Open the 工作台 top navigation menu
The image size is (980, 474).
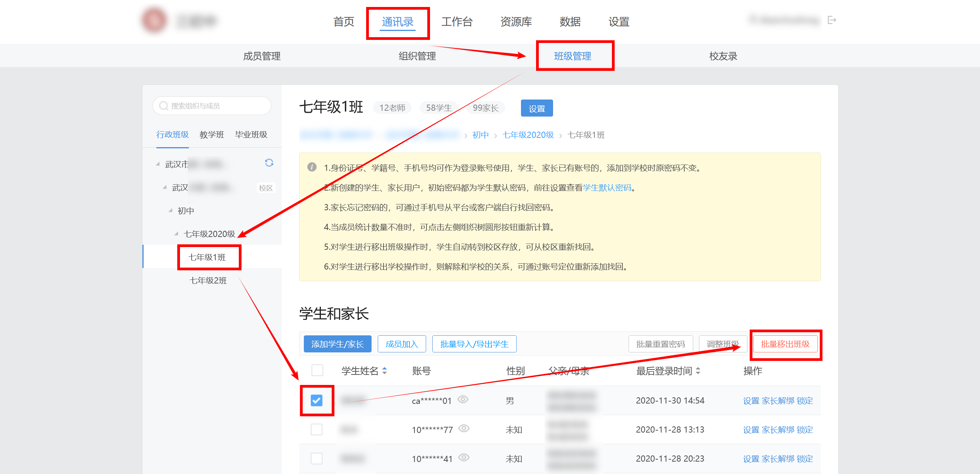[457, 22]
